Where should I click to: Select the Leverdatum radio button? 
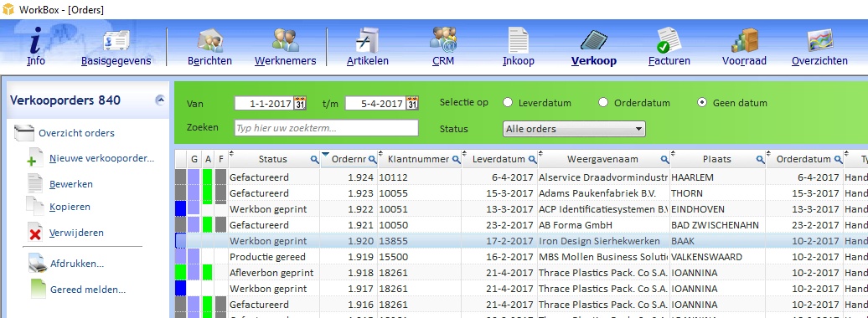(508, 102)
